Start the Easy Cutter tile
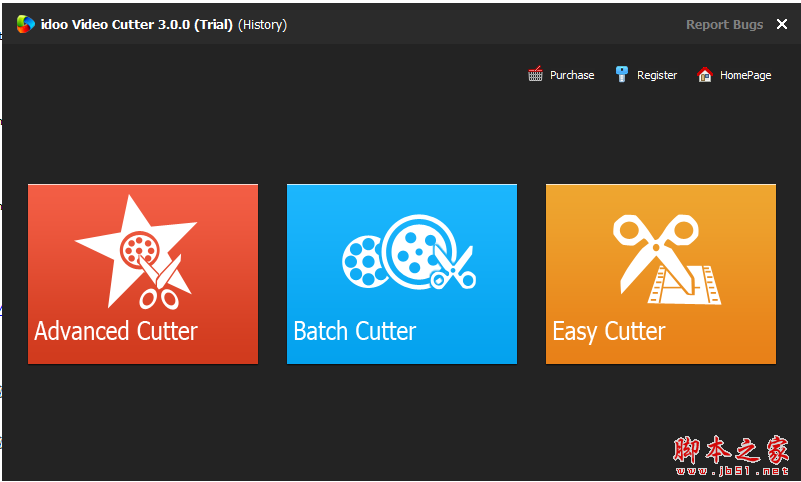The width and height of the screenshot is (801, 482). pos(661,274)
